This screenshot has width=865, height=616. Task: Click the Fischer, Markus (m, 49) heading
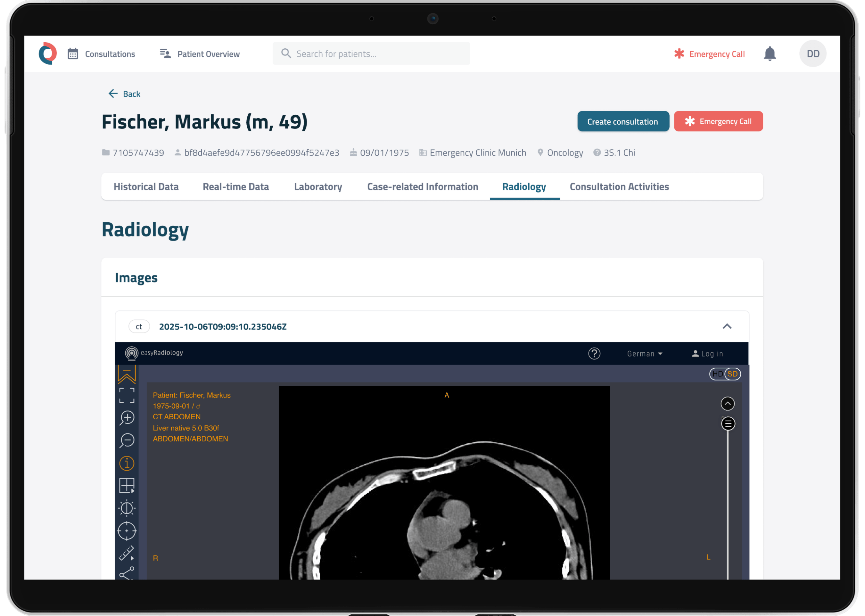pos(204,122)
